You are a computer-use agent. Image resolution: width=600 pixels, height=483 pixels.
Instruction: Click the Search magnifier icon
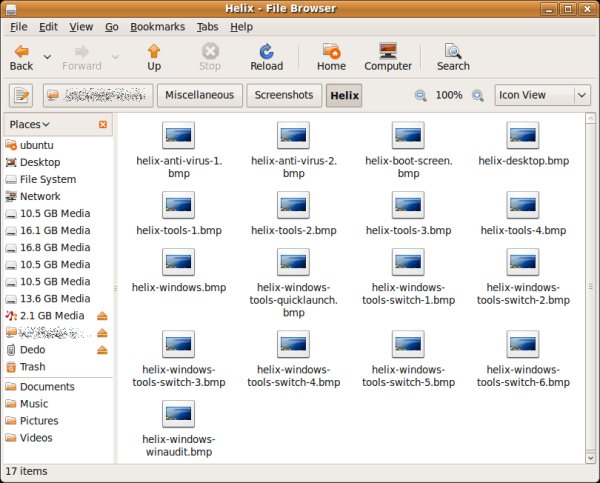point(452,56)
